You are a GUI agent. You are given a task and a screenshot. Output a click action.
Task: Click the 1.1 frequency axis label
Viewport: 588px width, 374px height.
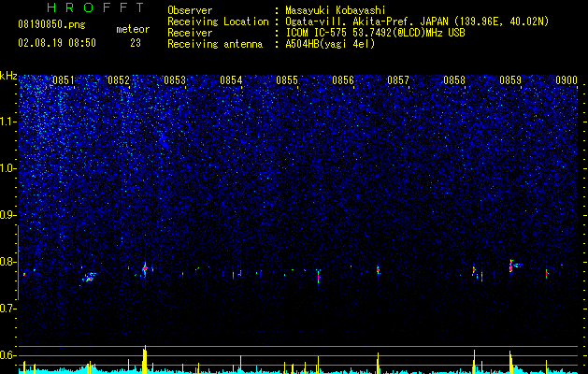coord(7,122)
